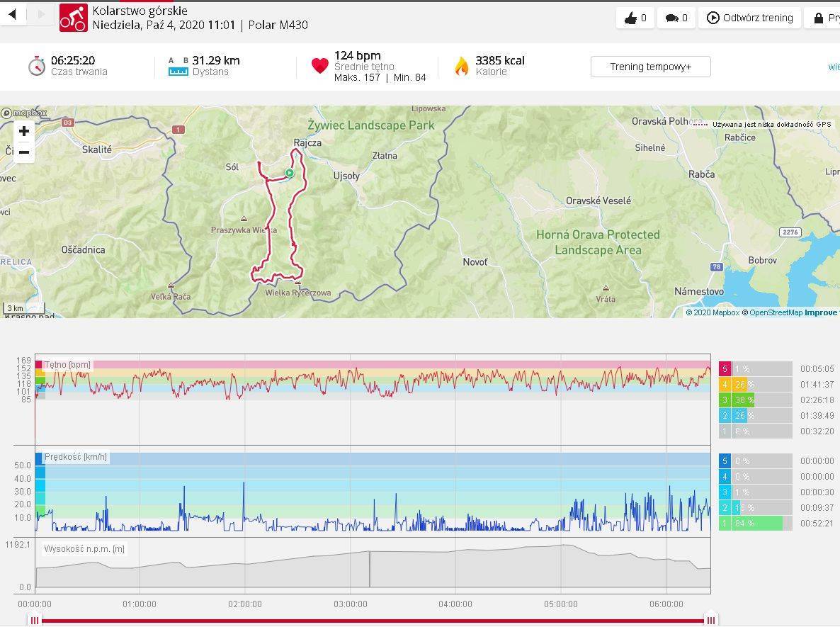Image resolution: width=840 pixels, height=627 pixels.
Task: Open the comments speech bubble
Action: point(676,18)
